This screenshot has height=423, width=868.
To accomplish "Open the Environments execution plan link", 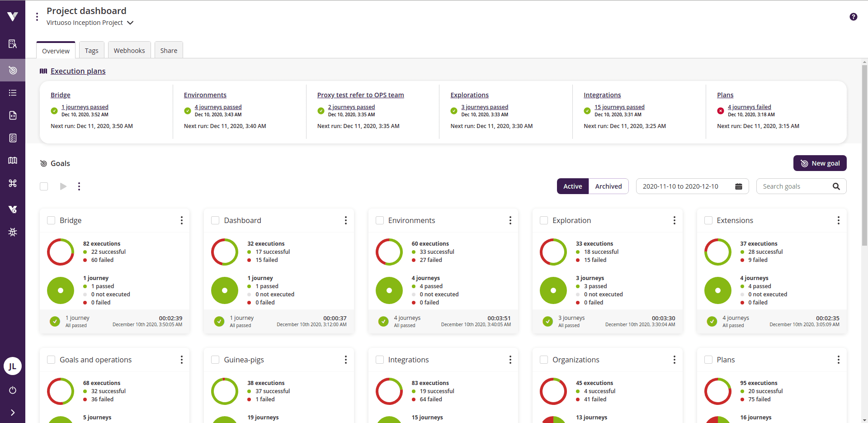I will point(205,95).
